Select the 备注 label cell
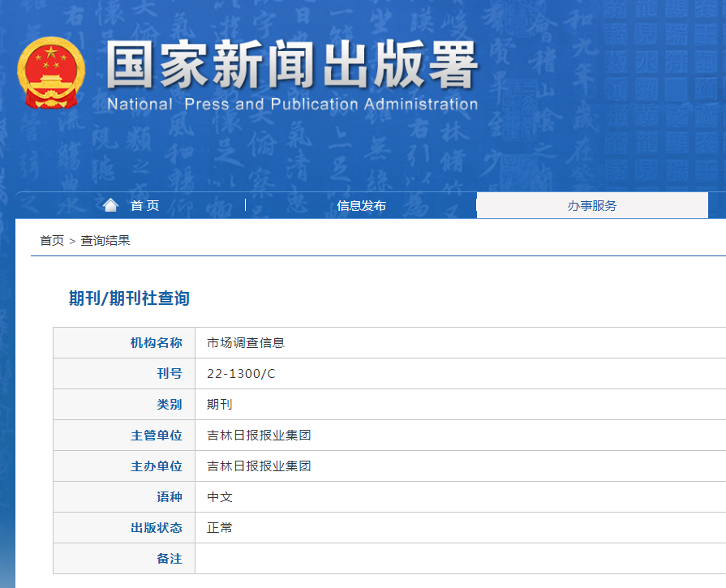 [x=124, y=558]
